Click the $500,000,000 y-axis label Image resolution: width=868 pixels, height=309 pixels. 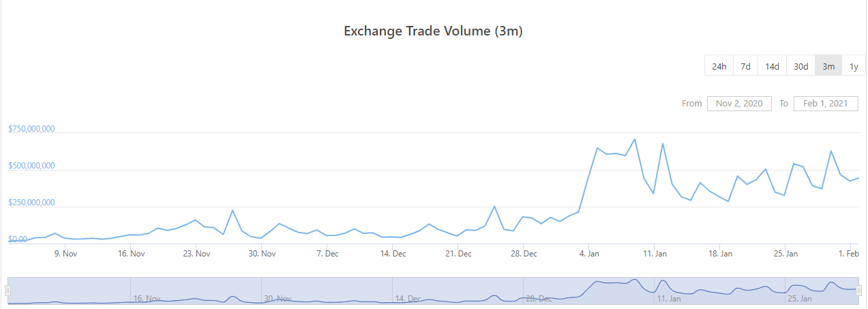31,166
